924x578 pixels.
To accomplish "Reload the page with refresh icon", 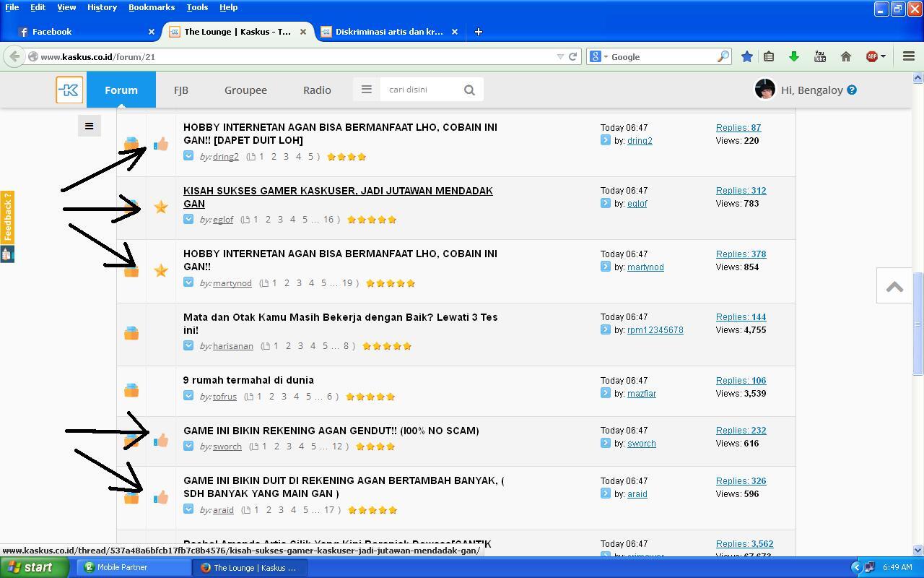I will pyautogui.click(x=573, y=56).
